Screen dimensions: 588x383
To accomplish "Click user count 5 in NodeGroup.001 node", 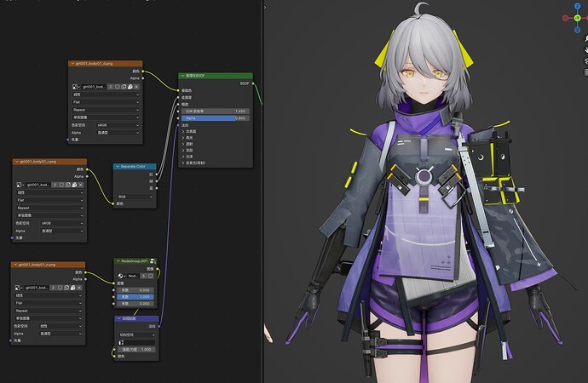I will click(x=144, y=276).
